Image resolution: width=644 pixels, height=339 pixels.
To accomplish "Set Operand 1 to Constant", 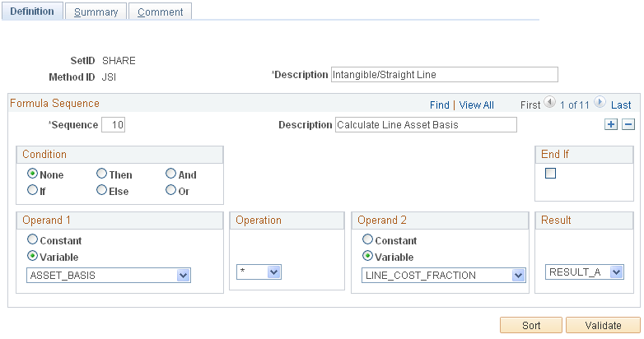I will [33, 240].
